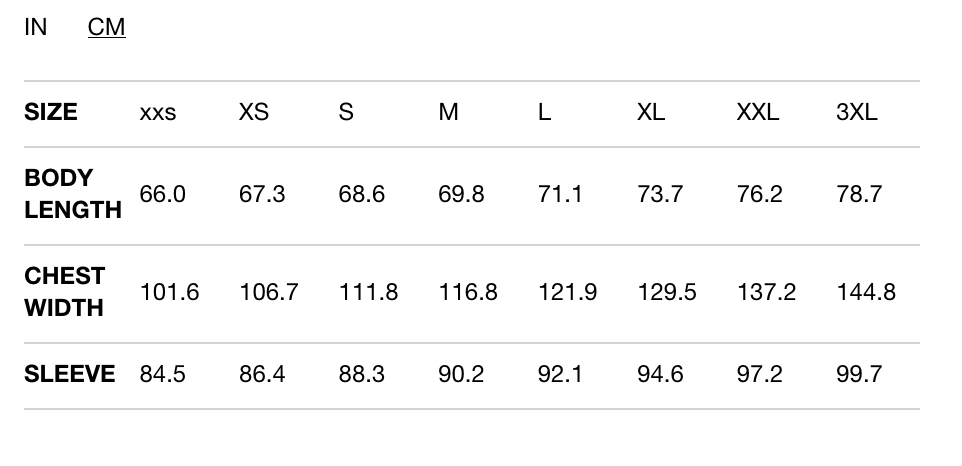Viewport: 962px width, 466px height.
Task: Switch units to IN
Action: [x=36, y=27]
